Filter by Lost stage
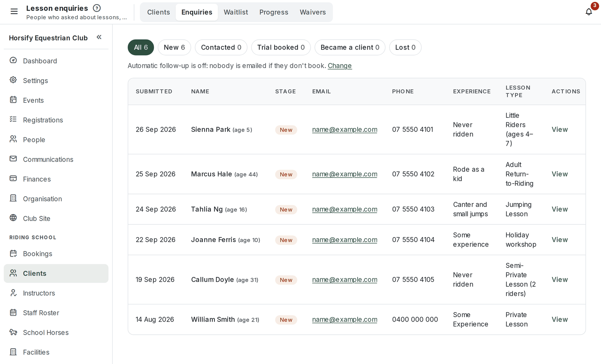 [x=405, y=47]
